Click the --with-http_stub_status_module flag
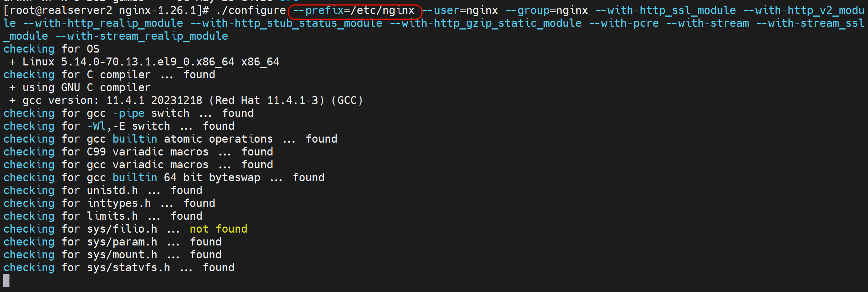 (x=286, y=23)
